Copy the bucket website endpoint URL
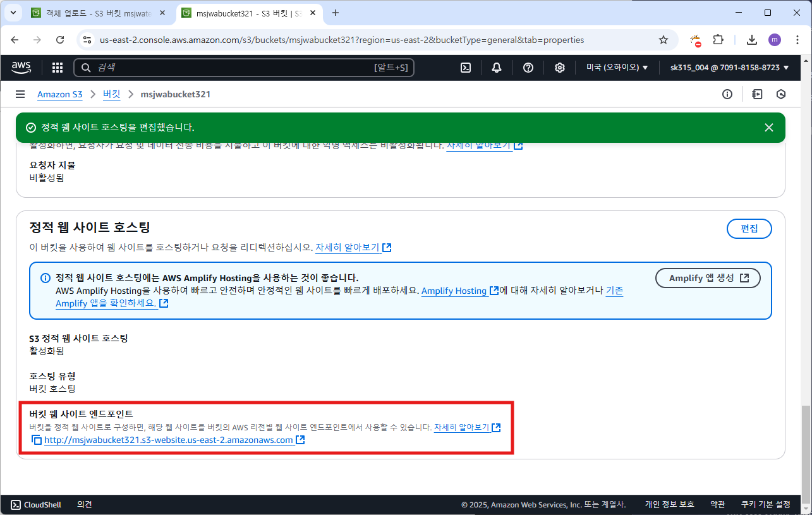 tap(37, 440)
